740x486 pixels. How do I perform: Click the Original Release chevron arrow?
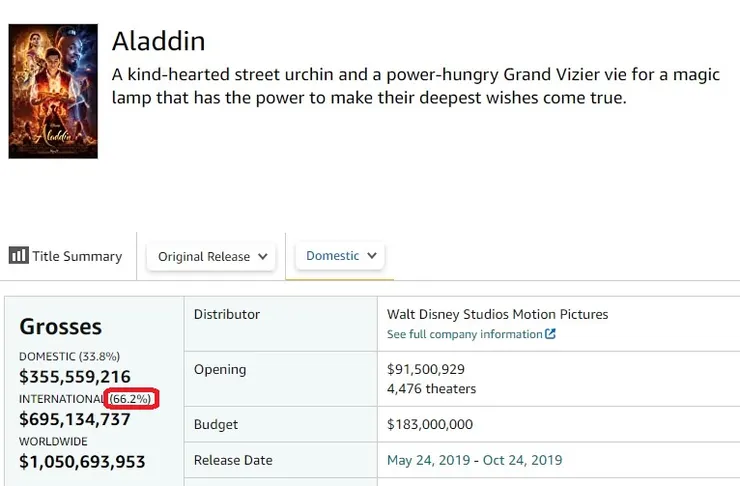tap(263, 257)
